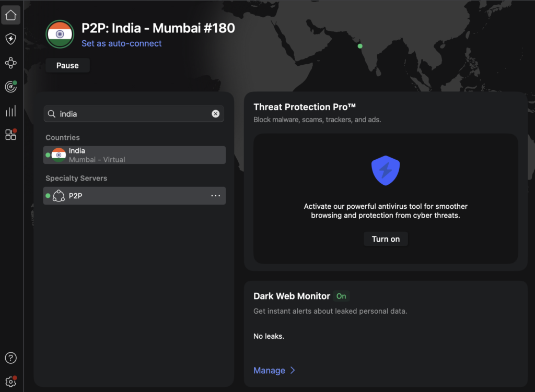Click the magnifier search icon
Image resolution: width=535 pixels, height=392 pixels.
(52, 114)
